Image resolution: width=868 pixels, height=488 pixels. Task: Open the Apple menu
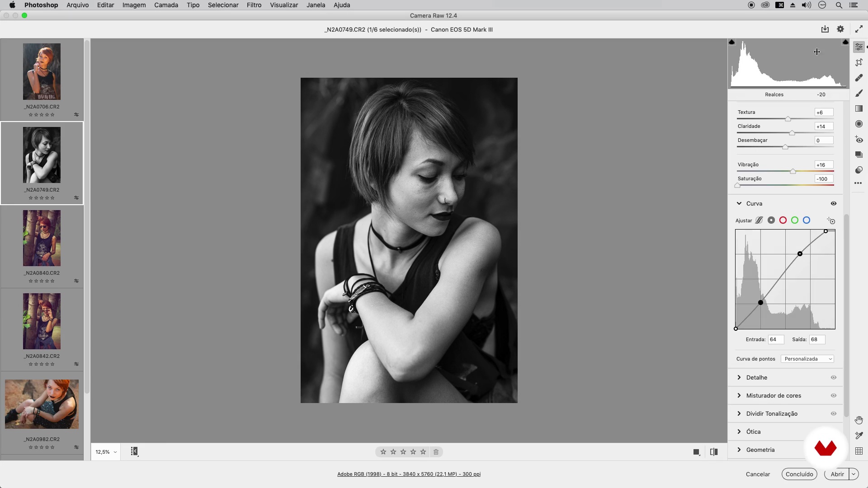tap(12, 5)
